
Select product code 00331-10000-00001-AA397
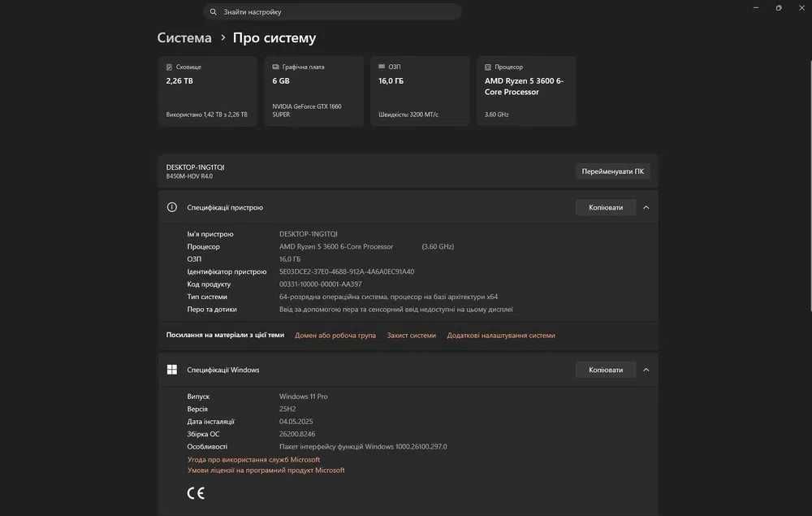321,284
